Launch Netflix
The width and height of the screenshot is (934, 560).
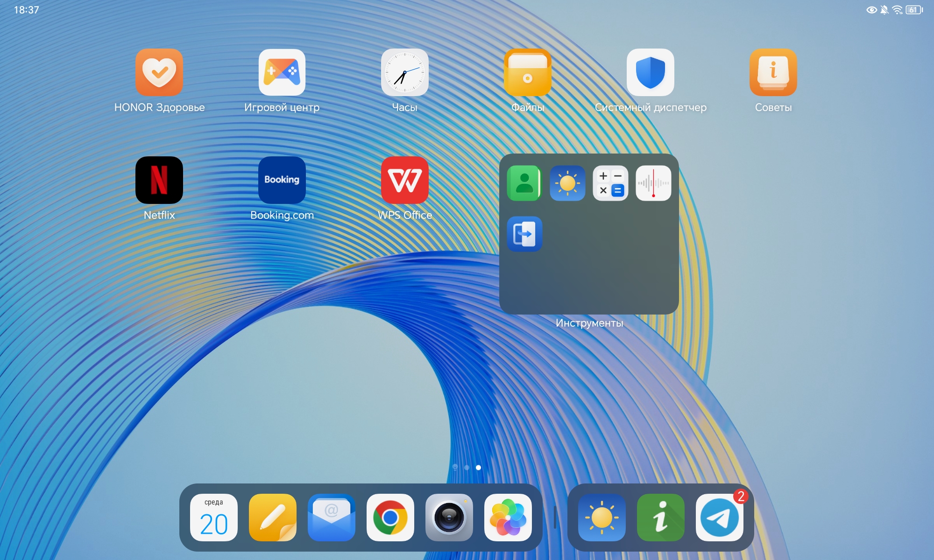[x=159, y=180]
